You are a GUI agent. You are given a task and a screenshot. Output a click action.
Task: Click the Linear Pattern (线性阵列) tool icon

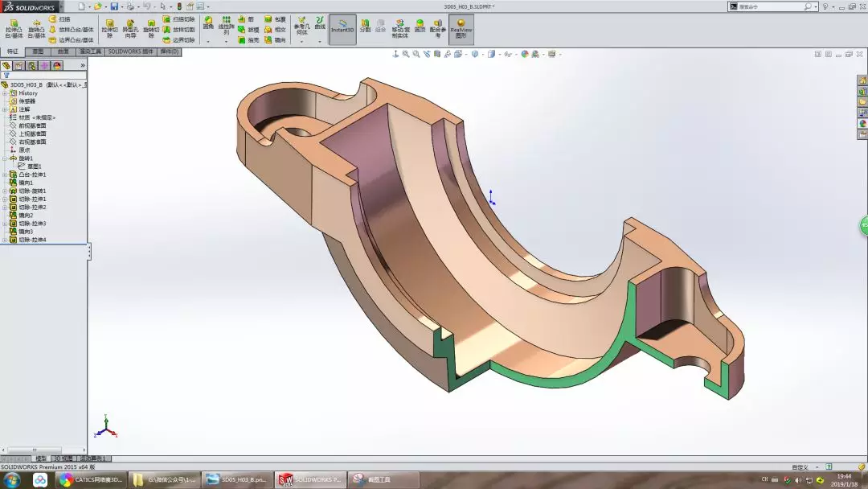point(226,26)
